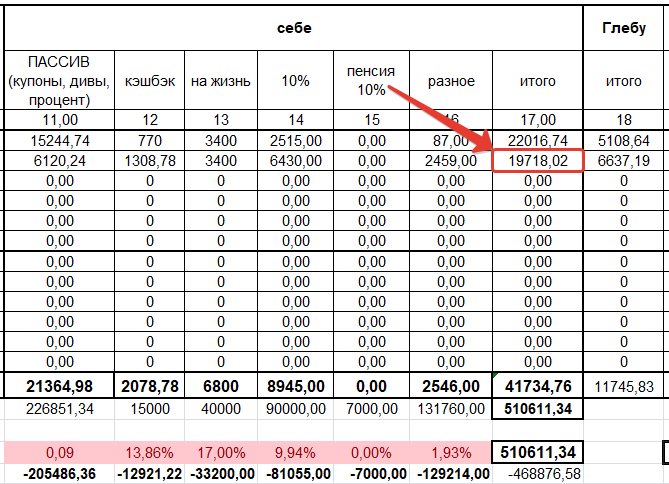The height and width of the screenshot is (484, 669).
Task: Select the pink cell 1,93%
Action: click(x=451, y=452)
